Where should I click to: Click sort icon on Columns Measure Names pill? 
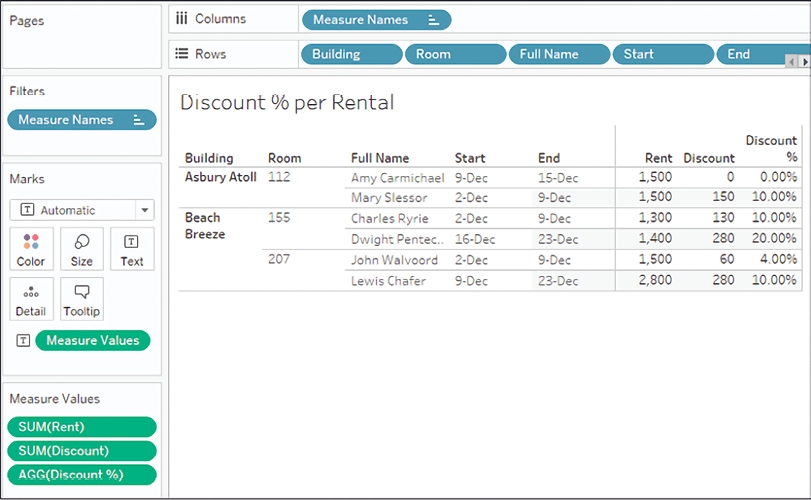[433, 20]
